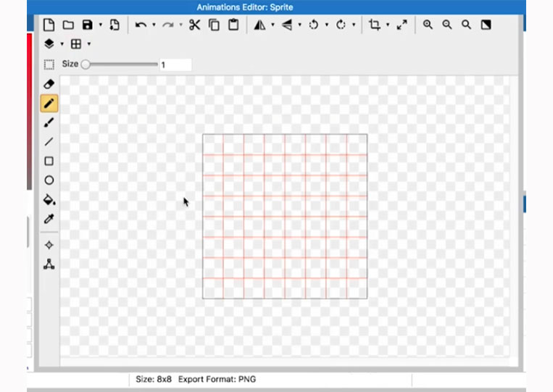Toggle the grid display icon
Viewport: 553px width, 392px height.
[x=76, y=44]
